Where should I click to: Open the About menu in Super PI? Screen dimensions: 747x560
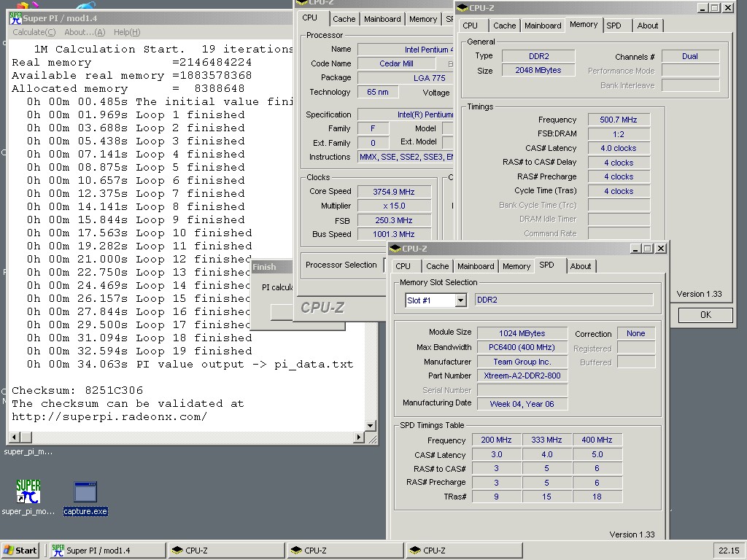[x=85, y=32]
